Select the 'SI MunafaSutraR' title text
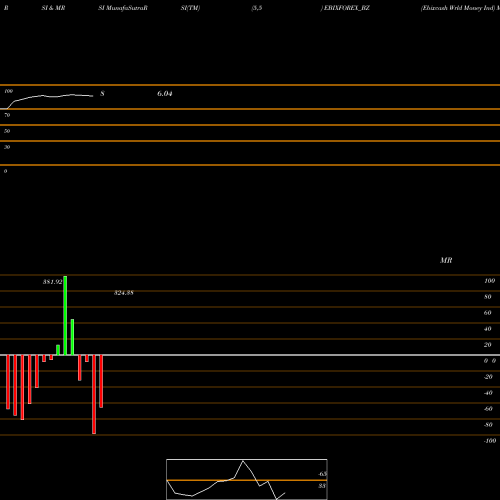This screenshot has width=500, height=500. [x=123, y=8]
